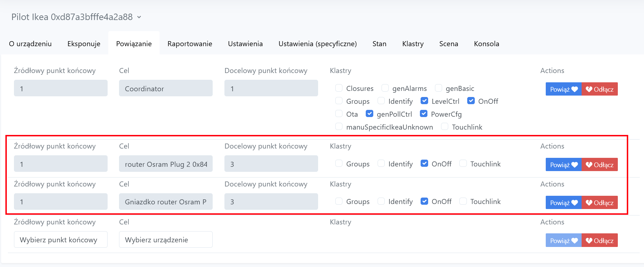
Task: Click Powiąż for Gniazdko router Osram binding
Action: tap(564, 203)
